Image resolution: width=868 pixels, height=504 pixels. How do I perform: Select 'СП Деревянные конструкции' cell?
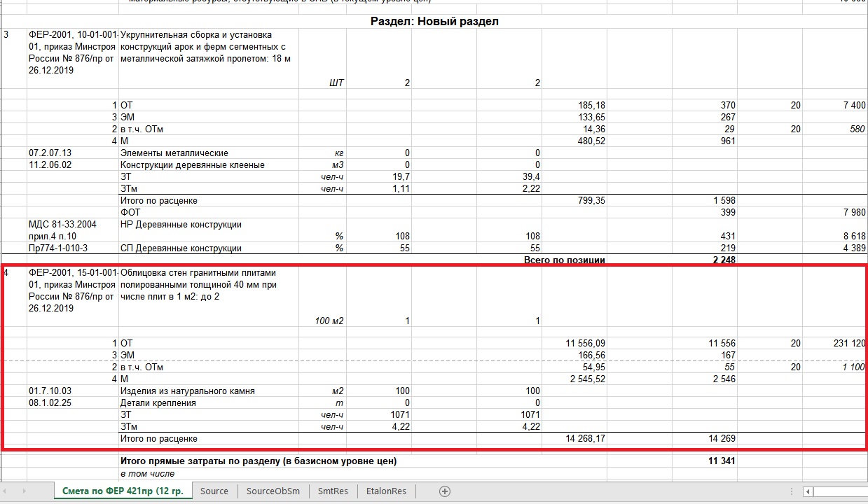(x=181, y=248)
